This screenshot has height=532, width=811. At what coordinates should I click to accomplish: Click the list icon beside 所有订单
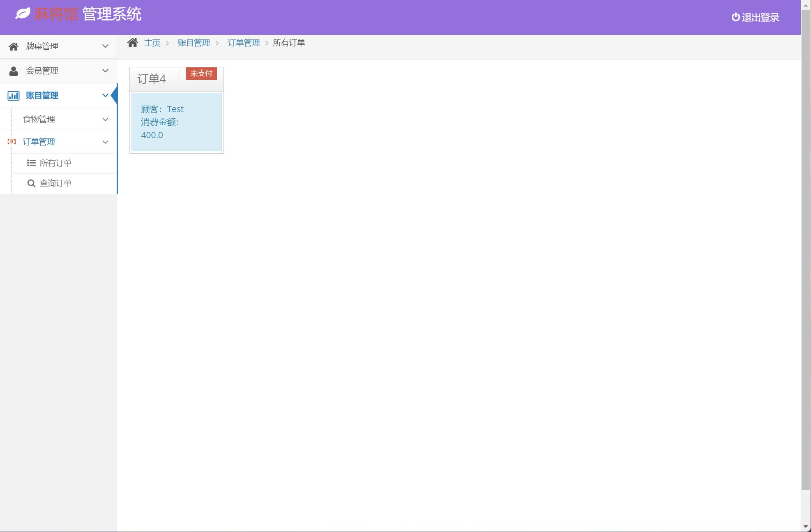click(31, 163)
